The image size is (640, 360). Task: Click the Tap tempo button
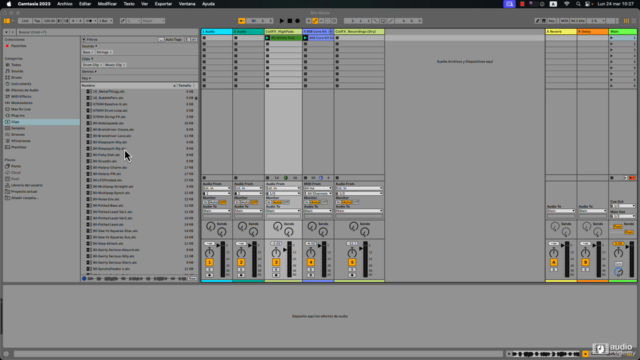37,21
